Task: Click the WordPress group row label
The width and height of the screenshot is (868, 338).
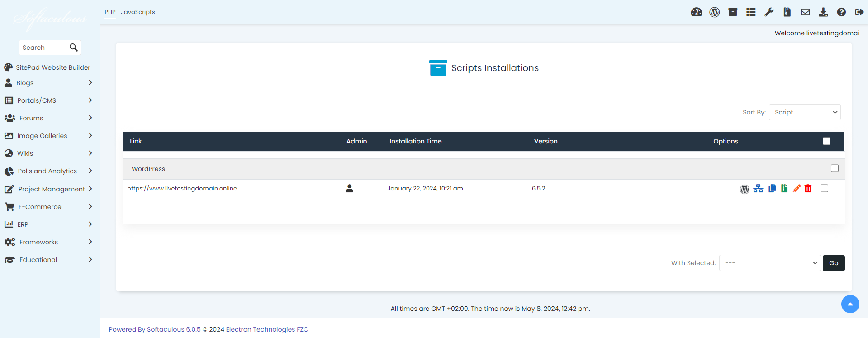Action: point(148,169)
